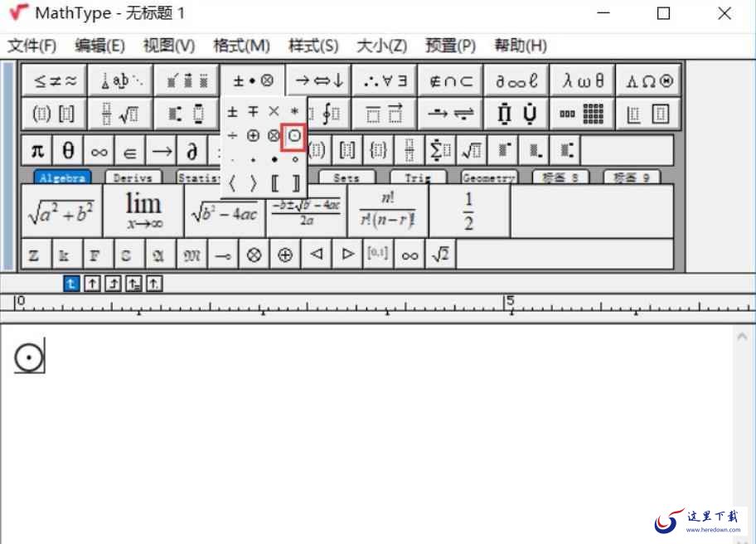756x544 pixels.
Task: Insert the lim x→∞ expression
Action: point(143,211)
